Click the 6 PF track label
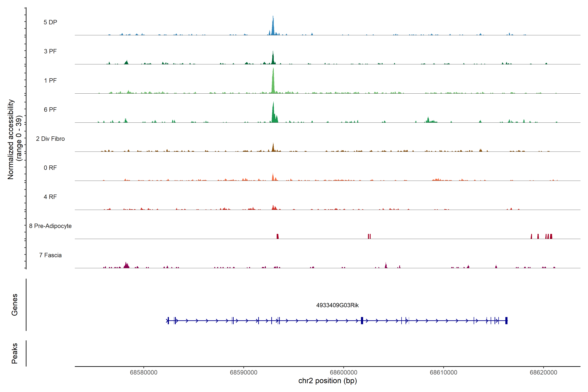The width and height of the screenshot is (588, 392). (50, 109)
